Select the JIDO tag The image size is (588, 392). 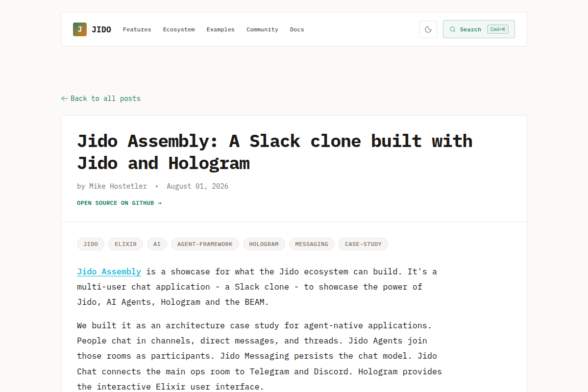point(91,244)
